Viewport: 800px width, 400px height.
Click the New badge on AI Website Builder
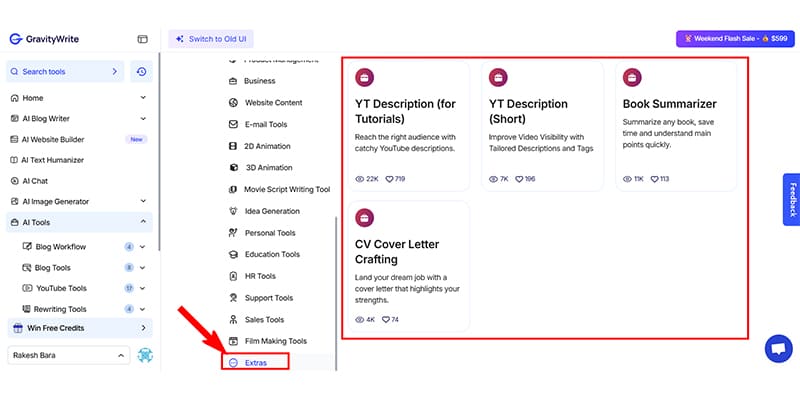coord(137,139)
